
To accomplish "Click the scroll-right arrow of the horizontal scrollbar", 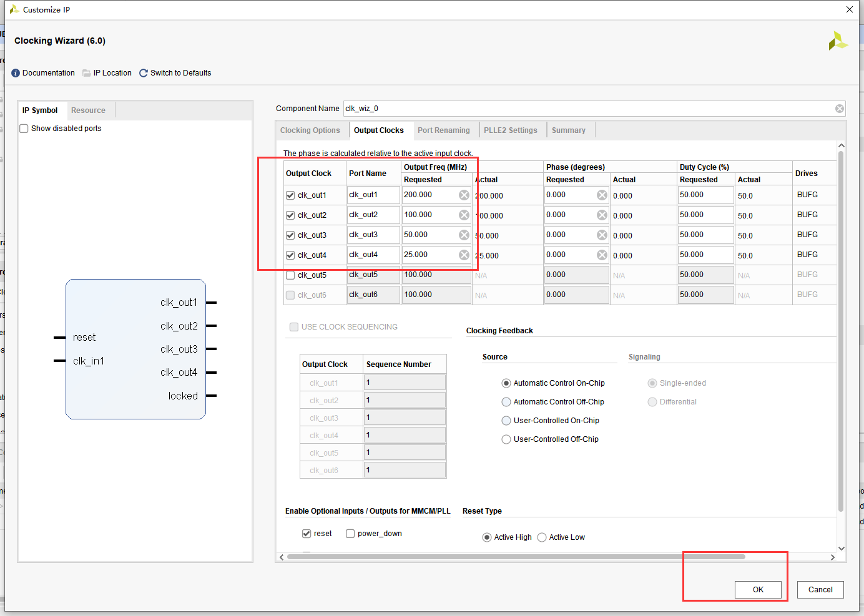I will pyautogui.click(x=832, y=557).
